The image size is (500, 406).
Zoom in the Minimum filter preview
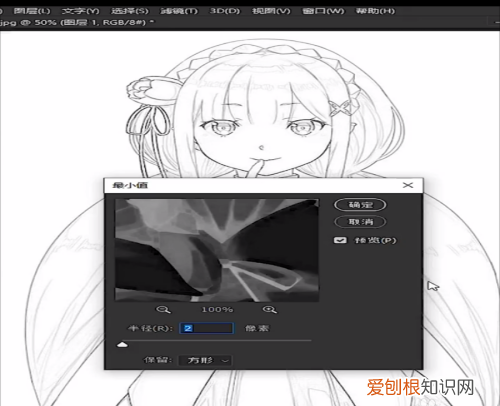[x=269, y=310]
